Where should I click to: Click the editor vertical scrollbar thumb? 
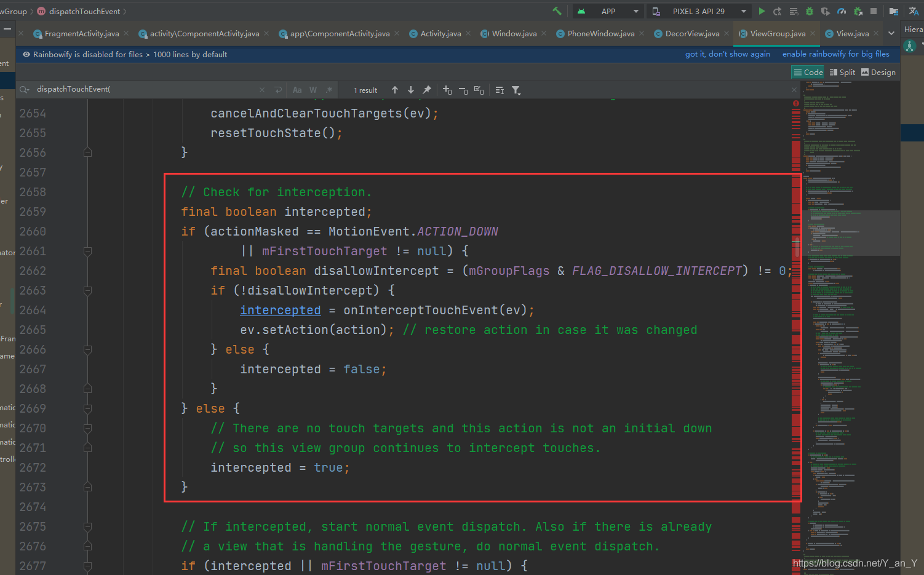pyautogui.click(x=797, y=246)
